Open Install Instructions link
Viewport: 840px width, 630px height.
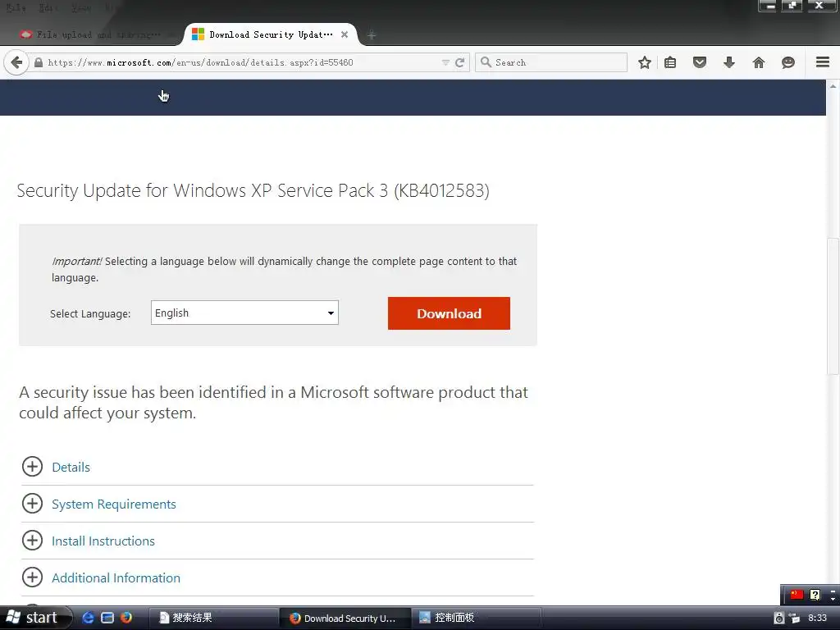103,541
